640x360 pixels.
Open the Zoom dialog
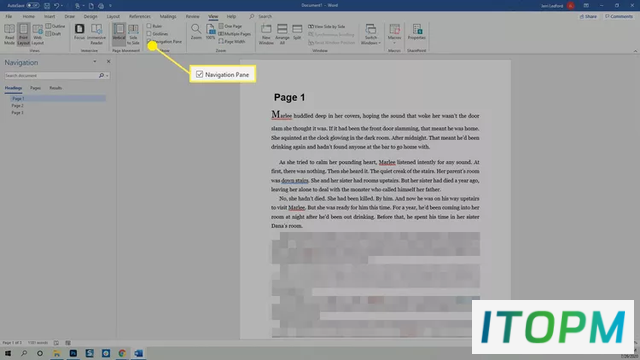[x=196, y=32]
